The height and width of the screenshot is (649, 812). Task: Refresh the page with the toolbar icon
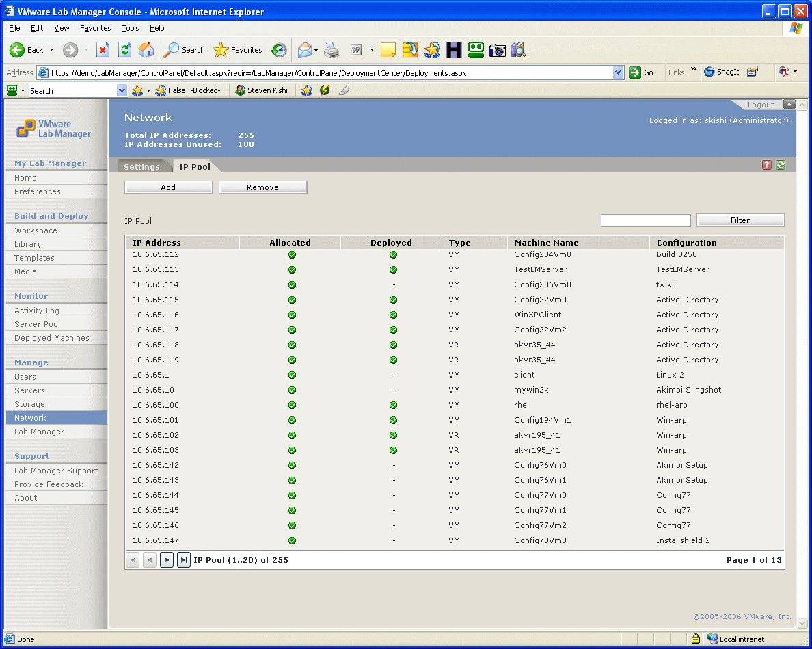124,50
